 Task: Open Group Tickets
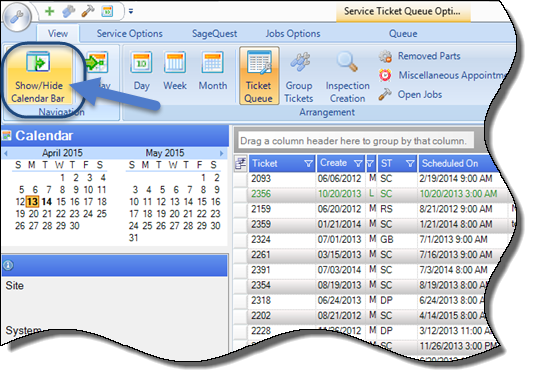299,77
